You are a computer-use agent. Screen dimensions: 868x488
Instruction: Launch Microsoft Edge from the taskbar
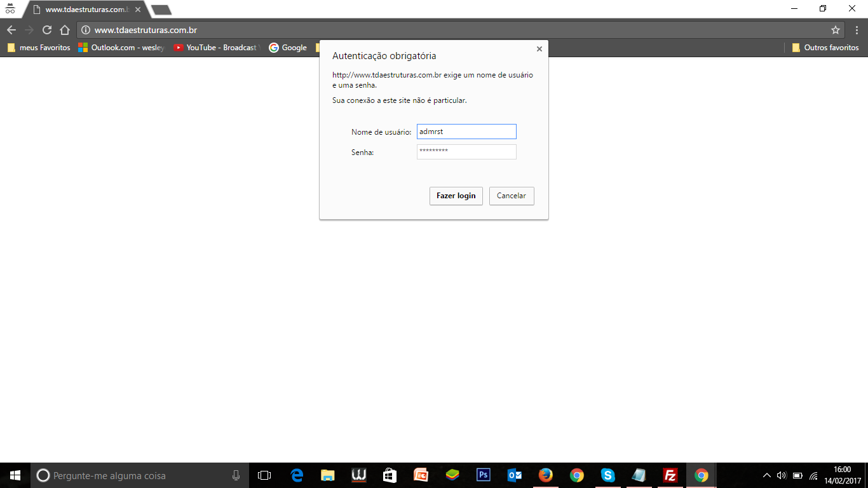pyautogui.click(x=297, y=475)
